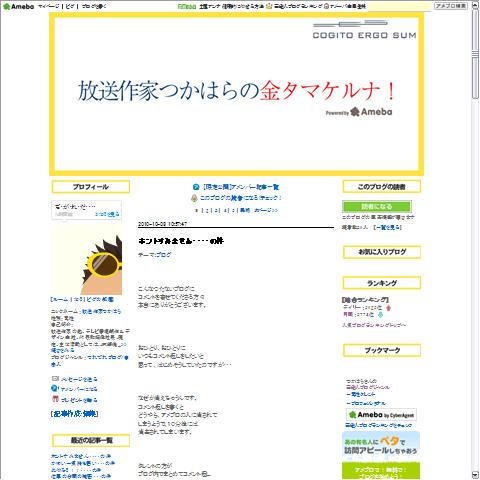Viewport: 480px width, 480px height.
Task: Open 人気ブログランキングトップへ link
Action: coord(374,325)
